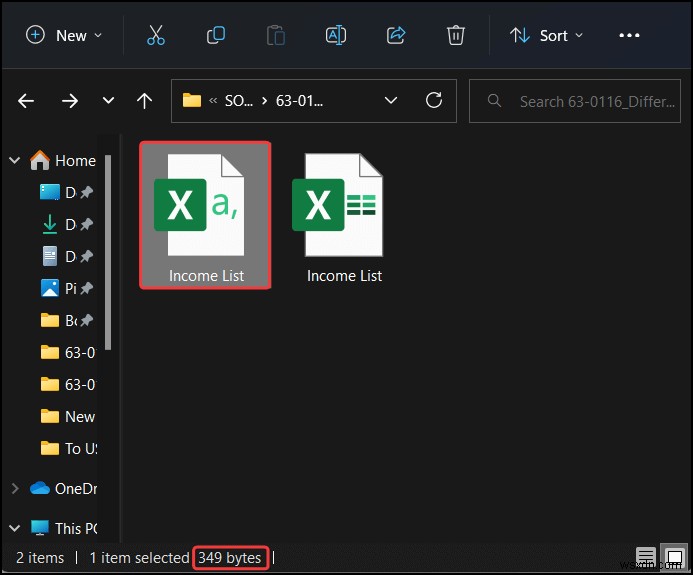Delete the selected file with trash icon

point(456,35)
